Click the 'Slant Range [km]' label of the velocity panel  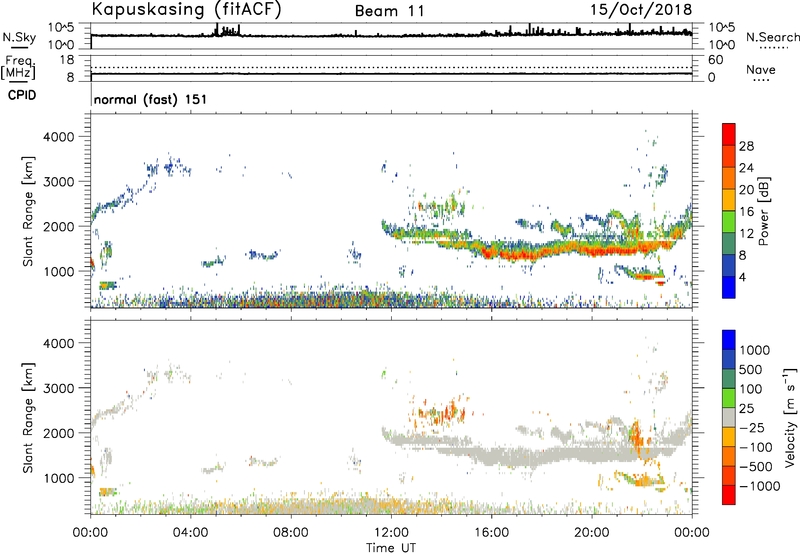(28, 418)
